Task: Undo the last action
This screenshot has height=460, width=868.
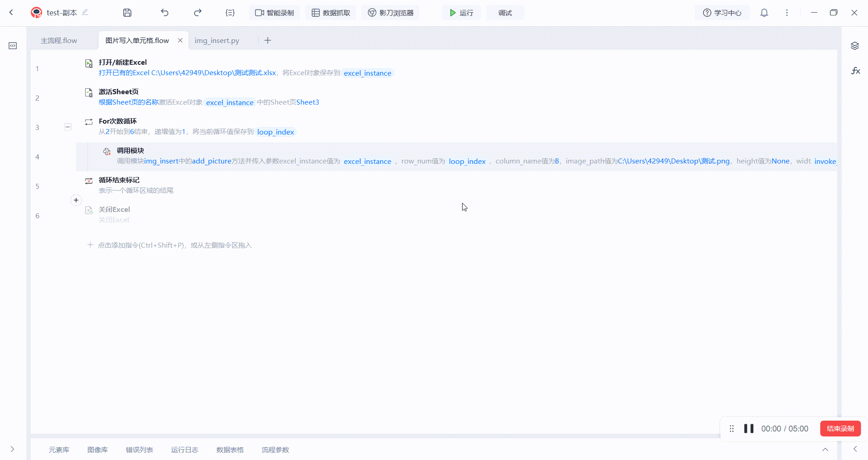Action: (164, 13)
